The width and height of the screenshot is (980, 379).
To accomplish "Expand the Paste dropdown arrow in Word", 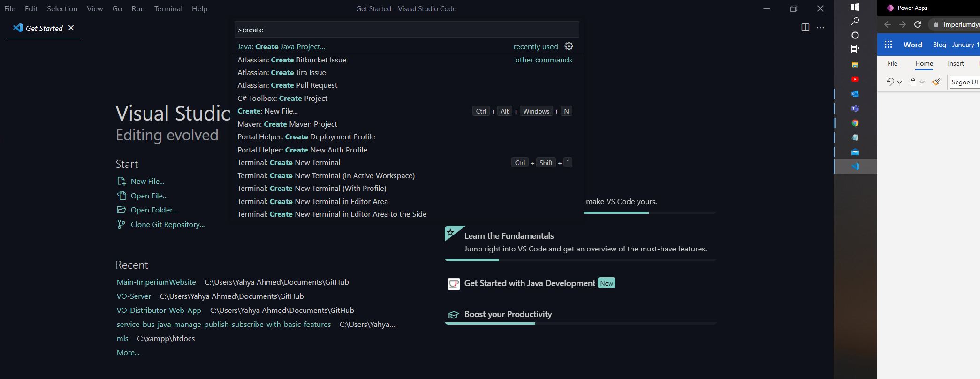I will 922,82.
